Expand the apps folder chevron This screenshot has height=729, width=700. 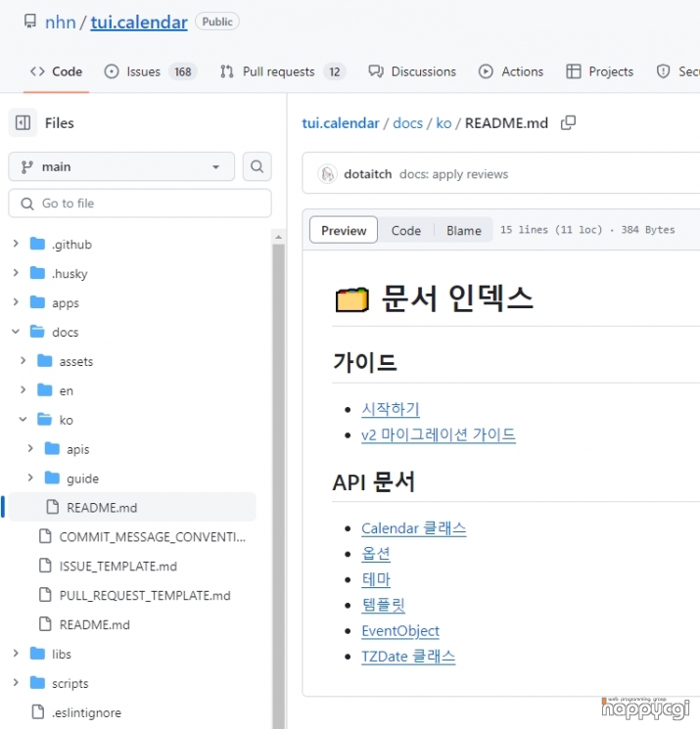click(x=16, y=302)
